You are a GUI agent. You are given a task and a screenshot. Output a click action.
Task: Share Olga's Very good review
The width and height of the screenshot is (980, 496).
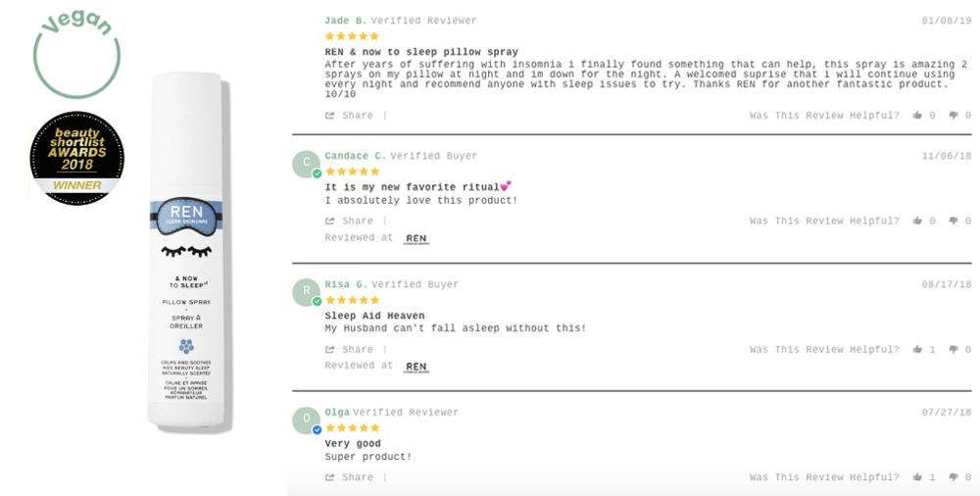350,477
